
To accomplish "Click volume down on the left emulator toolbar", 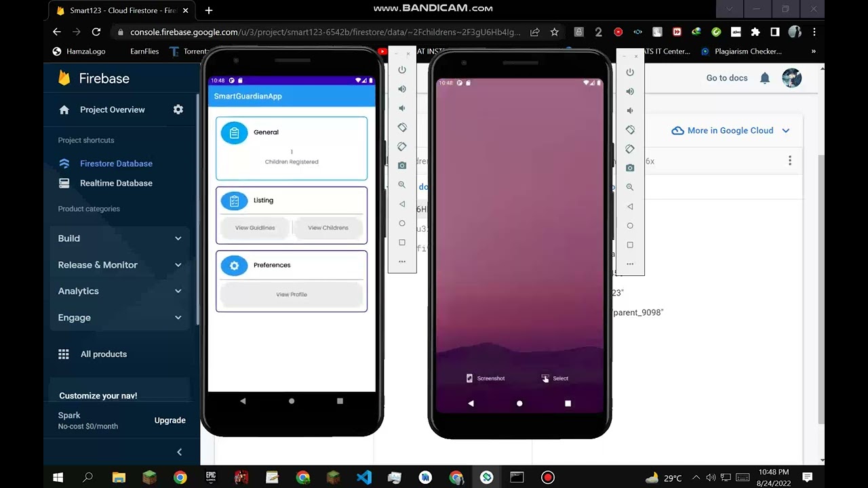I will (402, 108).
